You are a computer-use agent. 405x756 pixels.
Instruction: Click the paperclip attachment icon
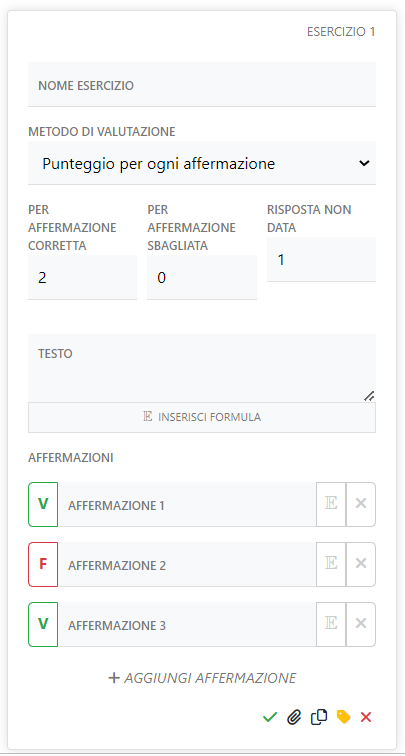tap(294, 717)
